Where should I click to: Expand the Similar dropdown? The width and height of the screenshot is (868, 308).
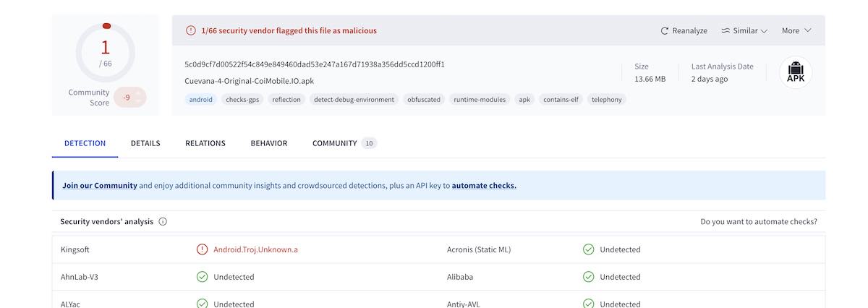coord(744,31)
